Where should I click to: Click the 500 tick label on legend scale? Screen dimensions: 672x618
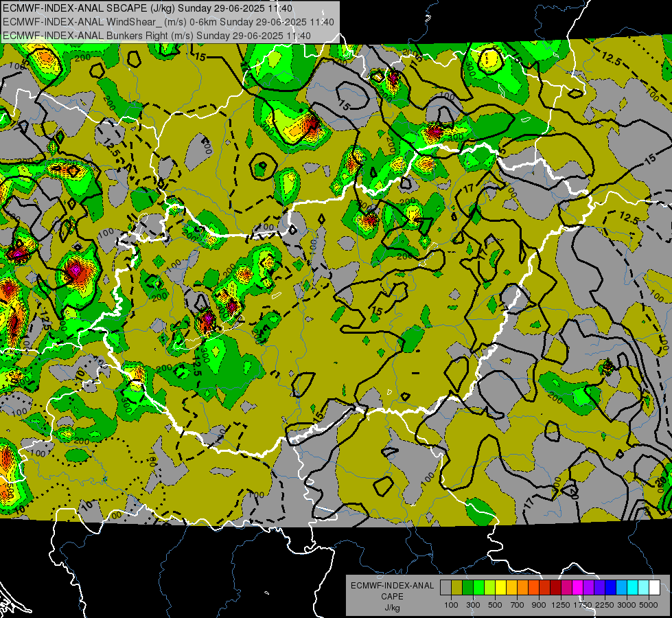(x=495, y=605)
